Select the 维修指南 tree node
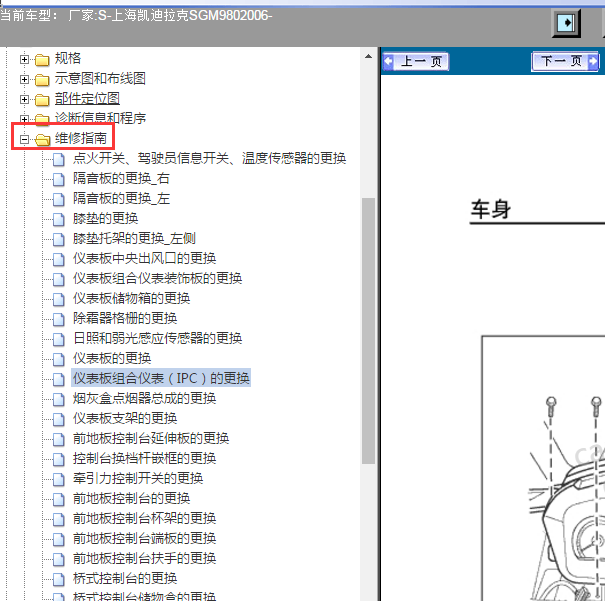The height and width of the screenshot is (601, 605). (81, 138)
